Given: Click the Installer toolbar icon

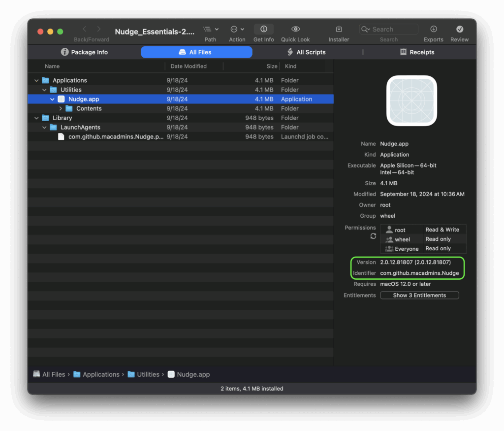Looking at the screenshot, I should [x=339, y=30].
